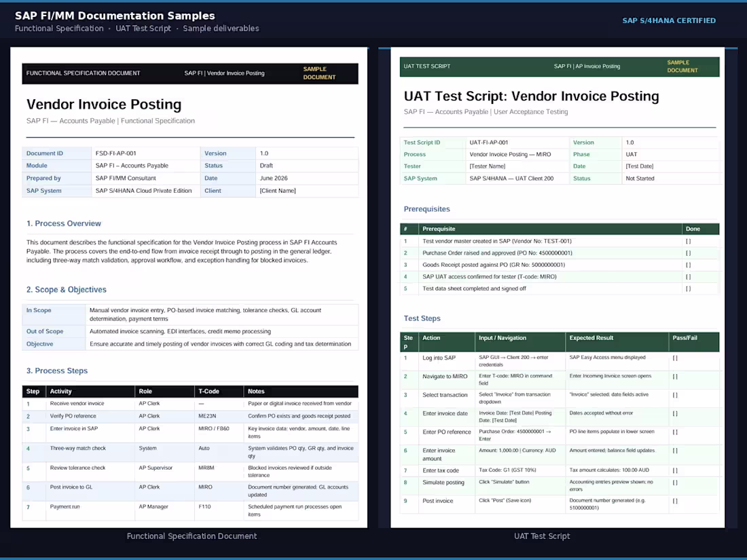Tick Done box for SAP UAT access prerequisite

coord(688,277)
